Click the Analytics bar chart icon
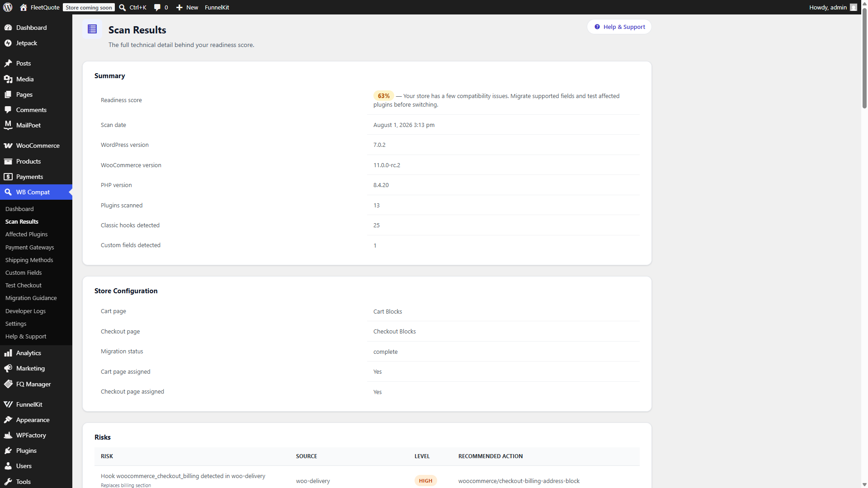 click(x=8, y=353)
